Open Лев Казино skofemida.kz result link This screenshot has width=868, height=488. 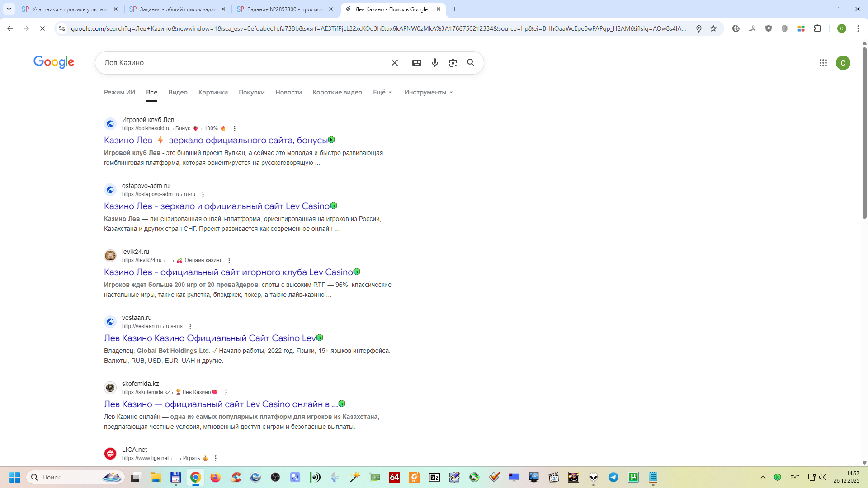[x=221, y=404]
